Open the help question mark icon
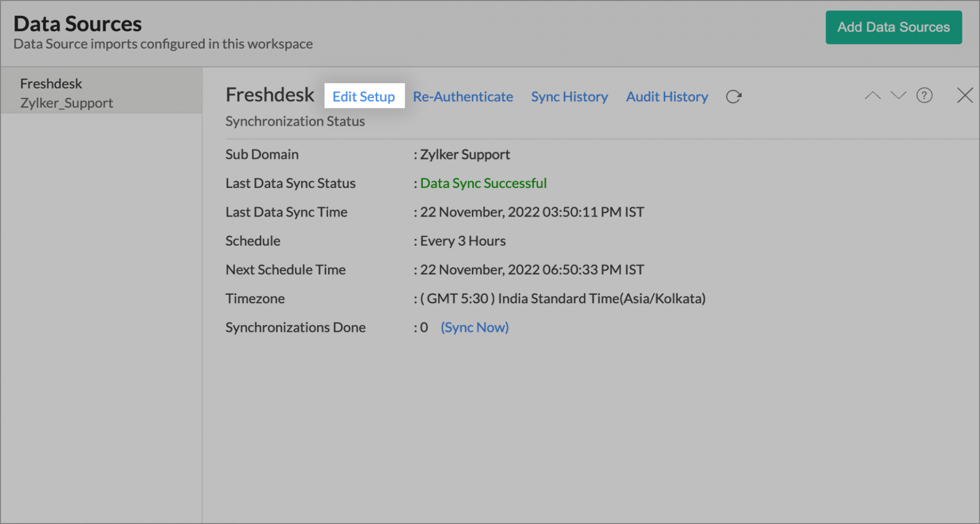Screen dimensions: 980x524 pos(925,95)
